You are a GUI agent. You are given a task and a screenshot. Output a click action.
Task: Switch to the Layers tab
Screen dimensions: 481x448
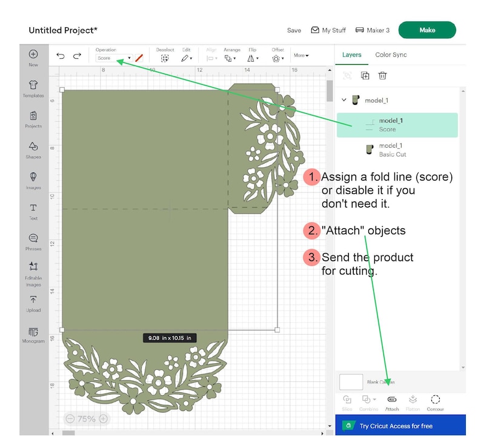point(351,55)
